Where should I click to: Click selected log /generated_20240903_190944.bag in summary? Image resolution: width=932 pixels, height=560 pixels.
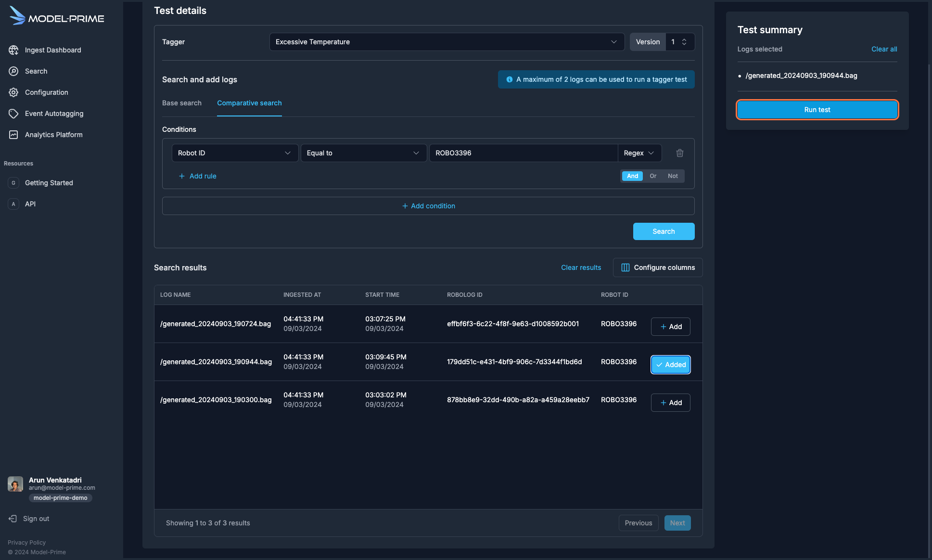point(801,76)
